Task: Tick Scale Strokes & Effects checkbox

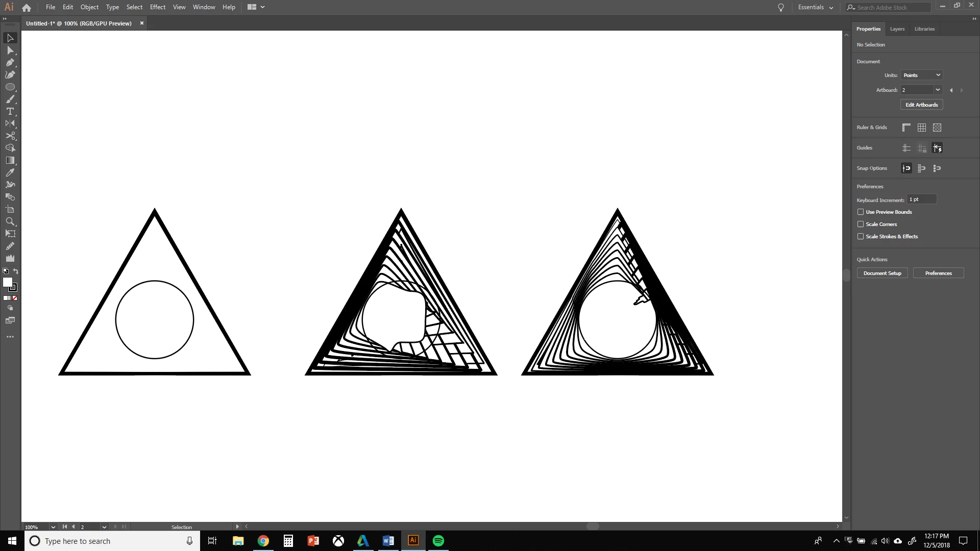Action: click(861, 237)
